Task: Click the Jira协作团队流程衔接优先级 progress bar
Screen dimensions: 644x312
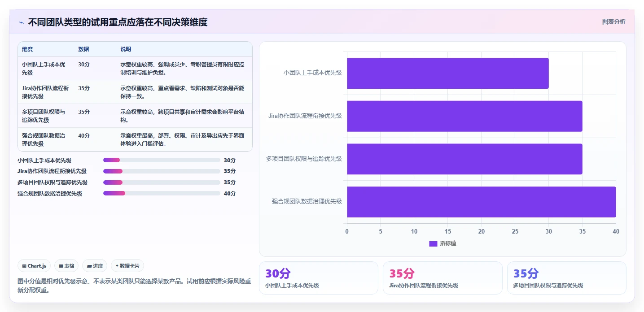Action: tap(162, 171)
